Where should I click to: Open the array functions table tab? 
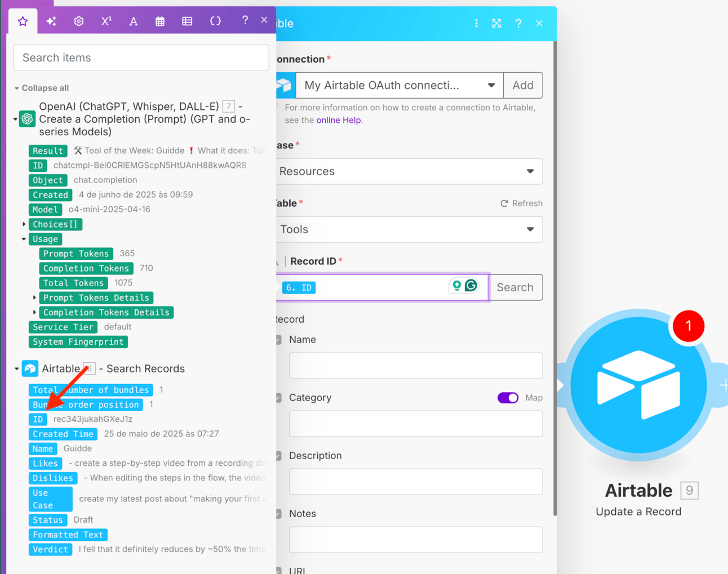(x=187, y=21)
